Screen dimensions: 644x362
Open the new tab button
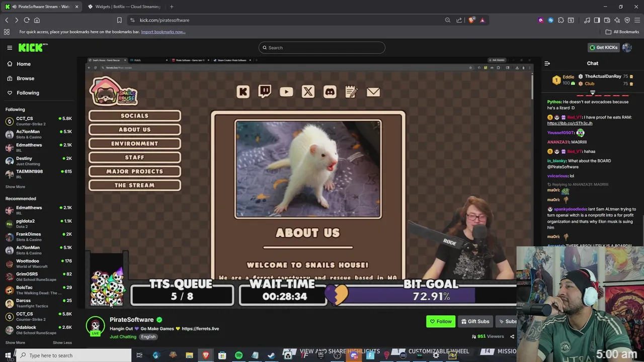[x=172, y=7]
